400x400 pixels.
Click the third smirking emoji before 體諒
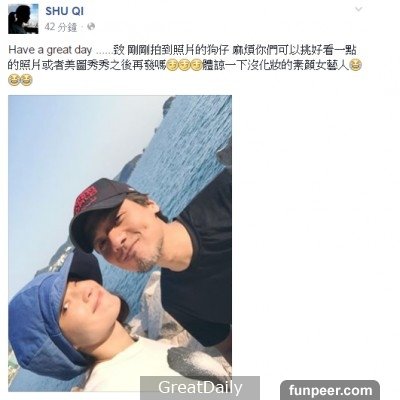pos(197,65)
